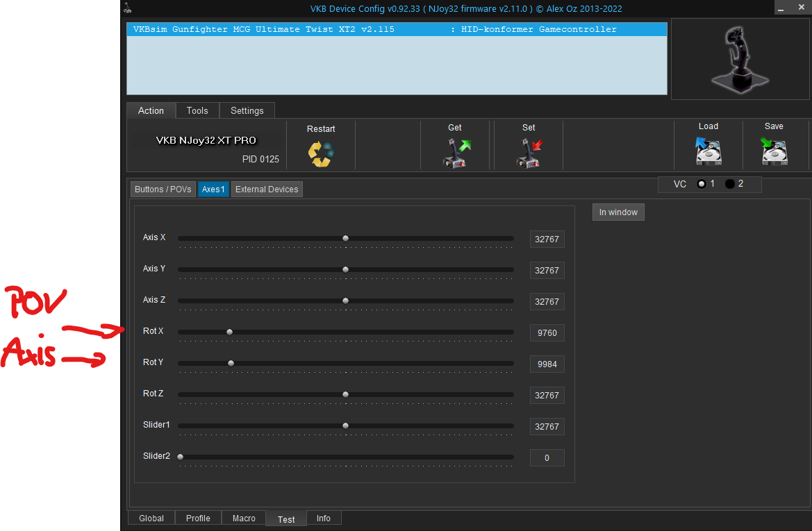Click the Rot X slider handle
This screenshot has height=531, width=812.
(229, 332)
